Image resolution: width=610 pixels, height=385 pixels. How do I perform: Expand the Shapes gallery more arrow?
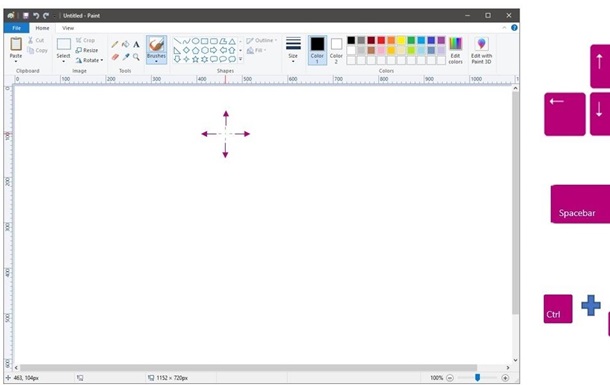240,60
